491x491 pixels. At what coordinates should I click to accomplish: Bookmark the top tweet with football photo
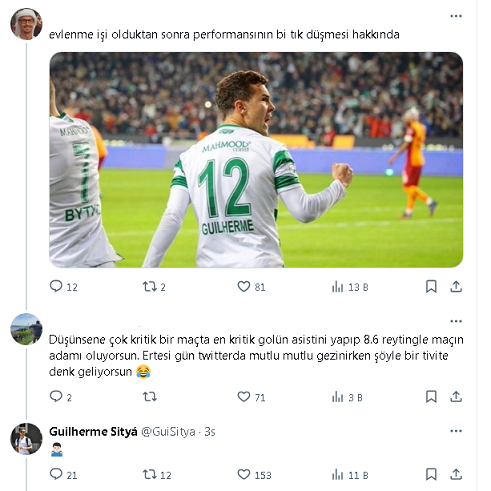431,287
